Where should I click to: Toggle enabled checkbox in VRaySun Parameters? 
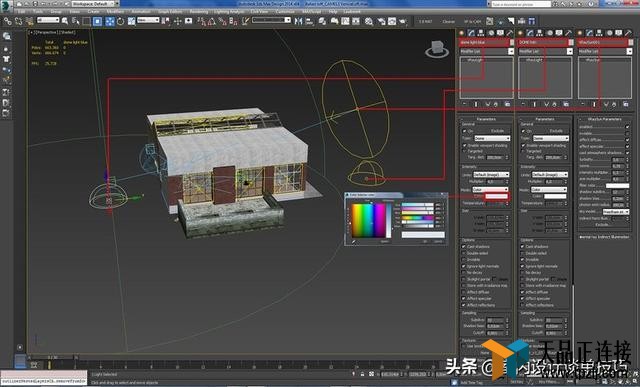(627, 127)
